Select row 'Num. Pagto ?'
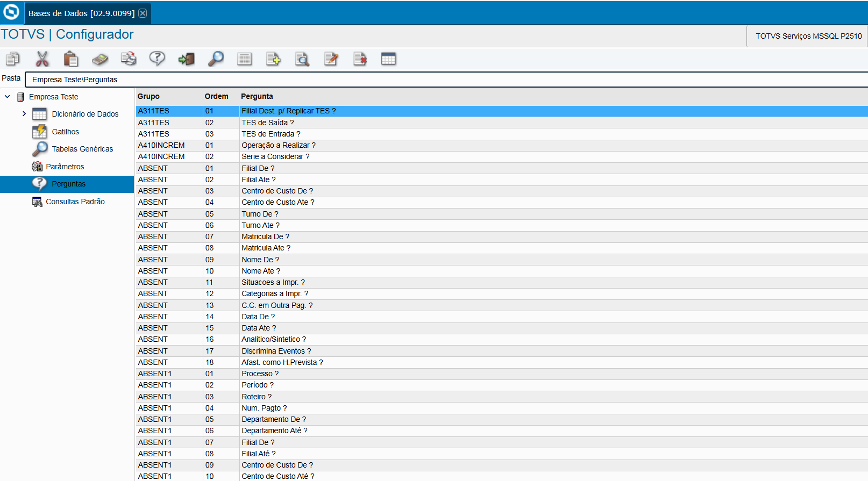The height and width of the screenshot is (481, 868). pyautogui.click(x=501, y=408)
